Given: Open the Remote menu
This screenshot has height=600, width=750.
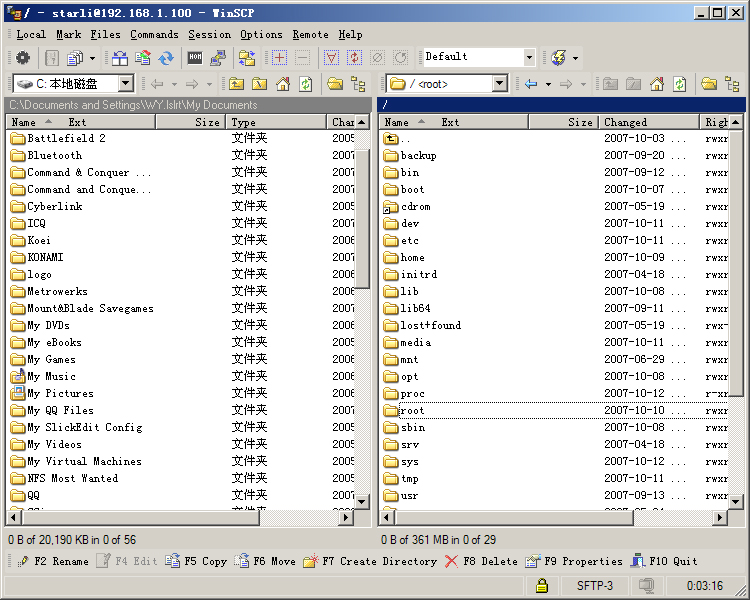Looking at the screenshot, I should click(x=310, y=34).
